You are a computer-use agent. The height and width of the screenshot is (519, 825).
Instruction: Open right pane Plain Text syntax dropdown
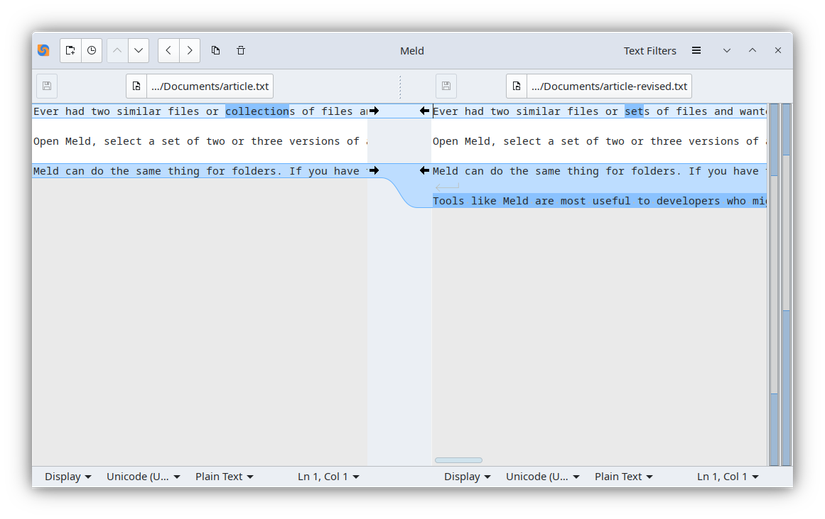coord(623,476)
